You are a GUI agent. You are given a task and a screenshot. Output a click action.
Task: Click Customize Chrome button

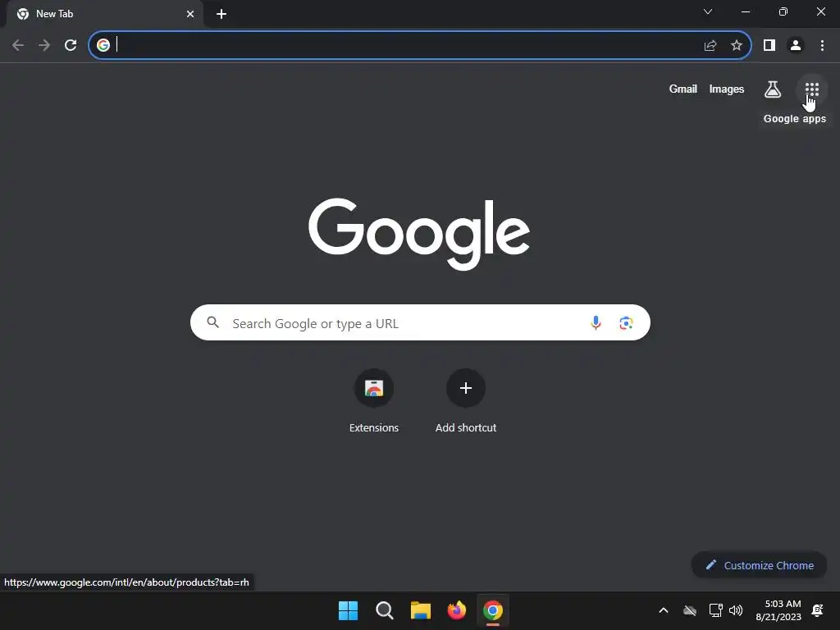[x=759, y=565]
